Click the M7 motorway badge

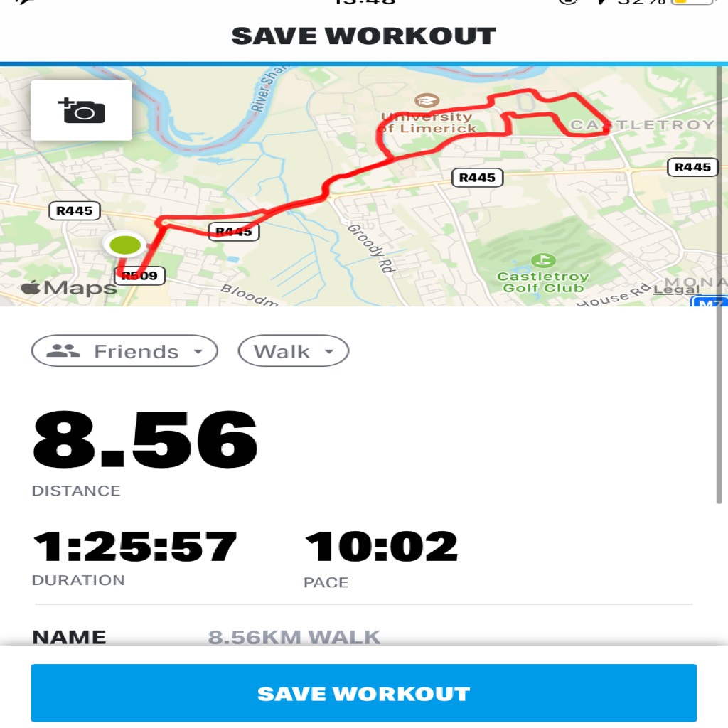pyautogui.click(x=709, y=302)
